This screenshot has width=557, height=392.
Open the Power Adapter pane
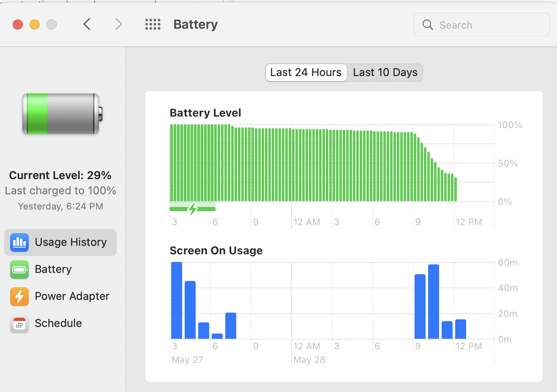tap(72, 297)
